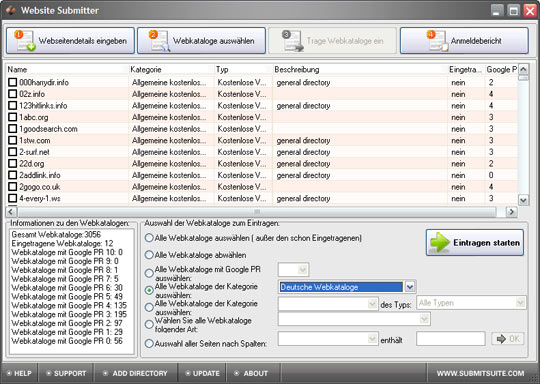
Task: Tick the 123hitlinks.info checkbox
Action: 12,105
